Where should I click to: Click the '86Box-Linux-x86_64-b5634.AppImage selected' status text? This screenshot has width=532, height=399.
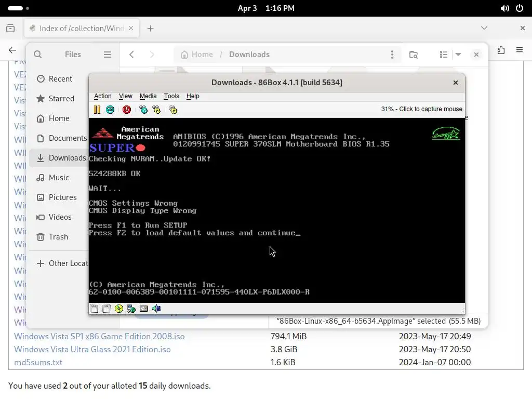tap(378, 321)
